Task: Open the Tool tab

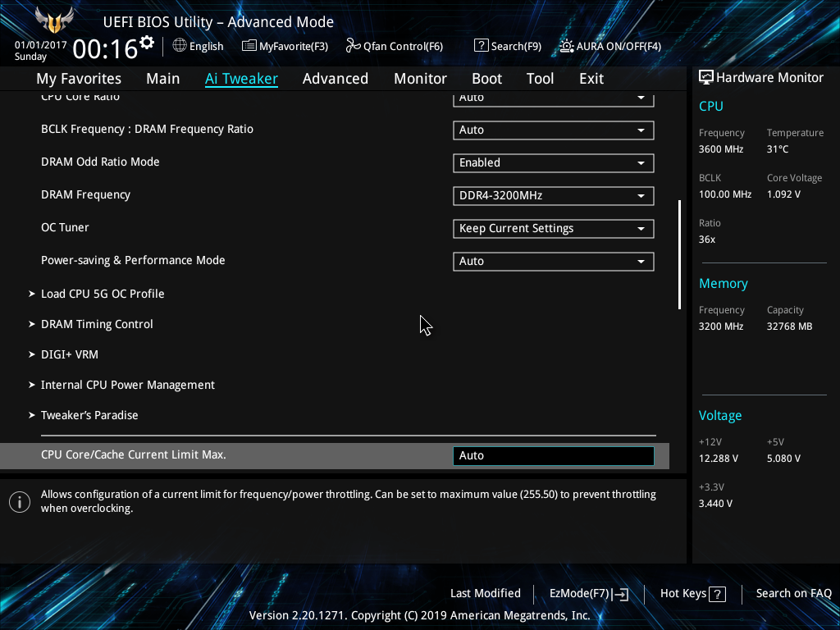Action: (540, 79)
